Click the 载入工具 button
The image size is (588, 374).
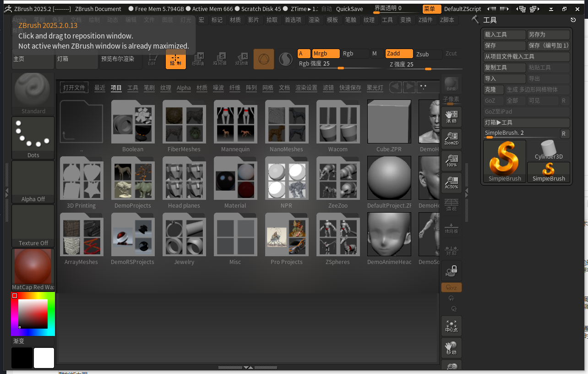coord(504,35)
